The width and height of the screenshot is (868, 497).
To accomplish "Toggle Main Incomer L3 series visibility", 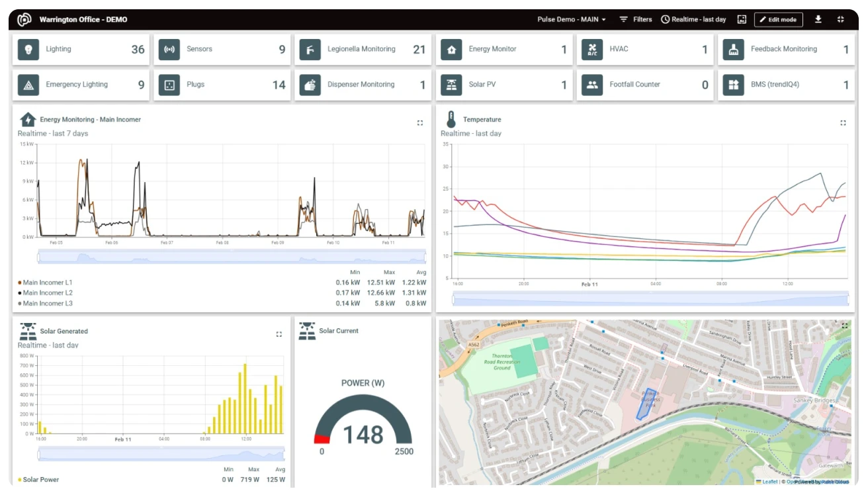I will [47, 304].
